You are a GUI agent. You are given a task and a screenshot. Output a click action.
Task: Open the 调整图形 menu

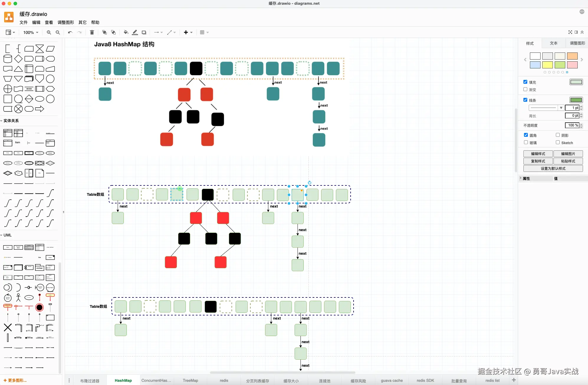point(66,22)
